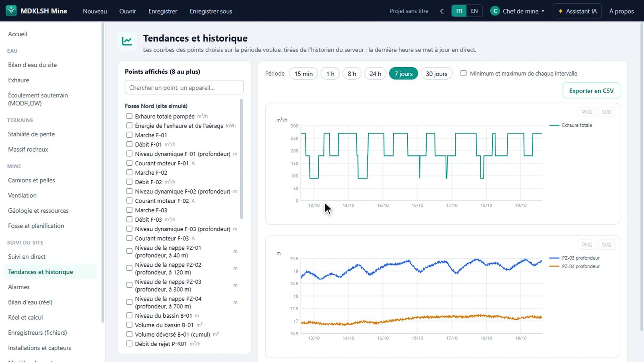Viewport: 644px width, 362px height.
Task: Click the Chef de mine avatar icon
Action: (495, 11)
